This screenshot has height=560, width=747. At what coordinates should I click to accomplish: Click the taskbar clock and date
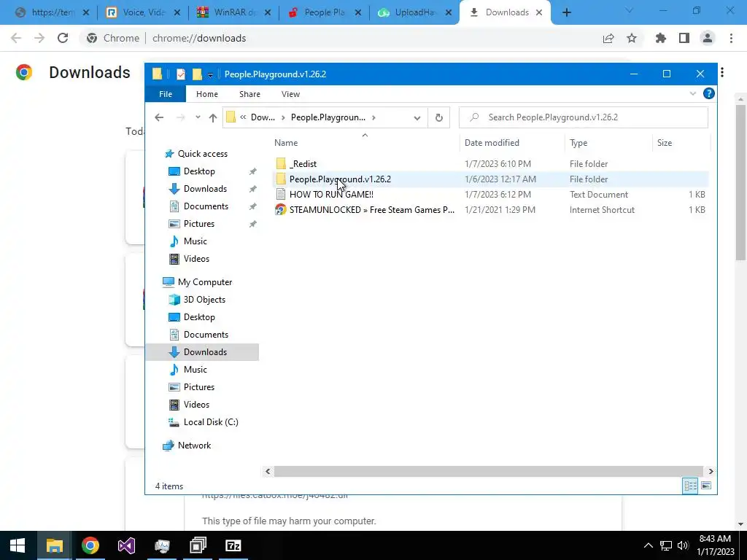tap(715, 545)
